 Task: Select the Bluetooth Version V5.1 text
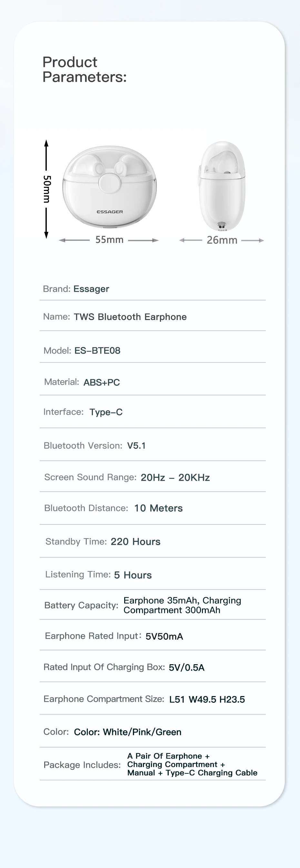point(136,446)
